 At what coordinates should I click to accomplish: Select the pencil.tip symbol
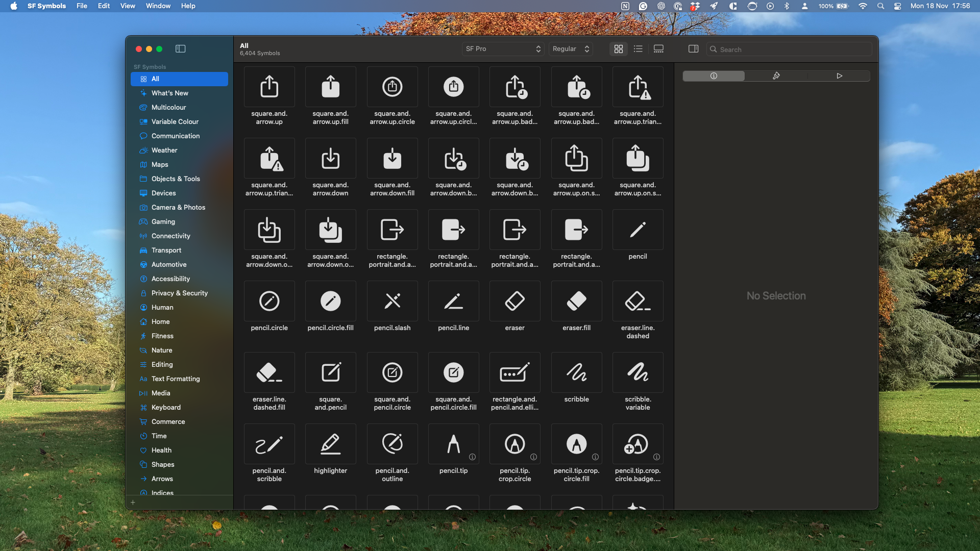pos(453,444)
